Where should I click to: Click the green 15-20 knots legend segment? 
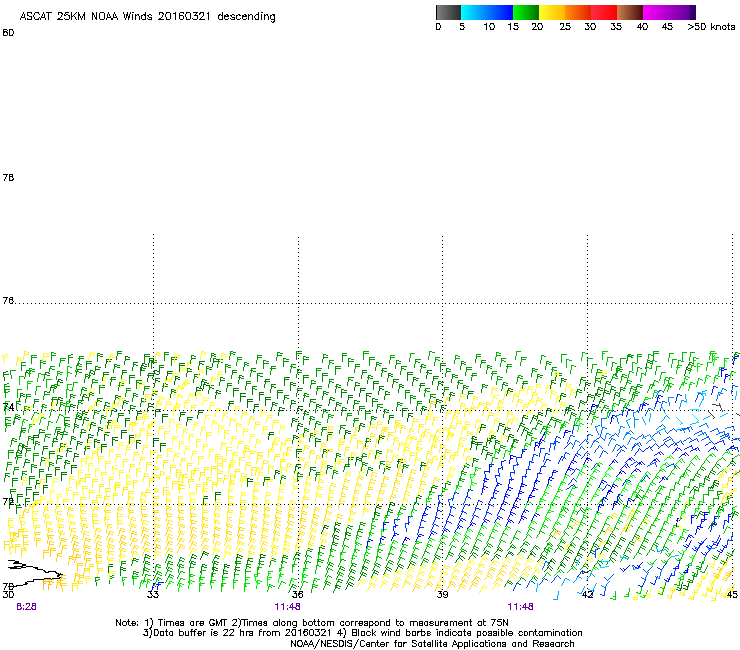(526, 12)
